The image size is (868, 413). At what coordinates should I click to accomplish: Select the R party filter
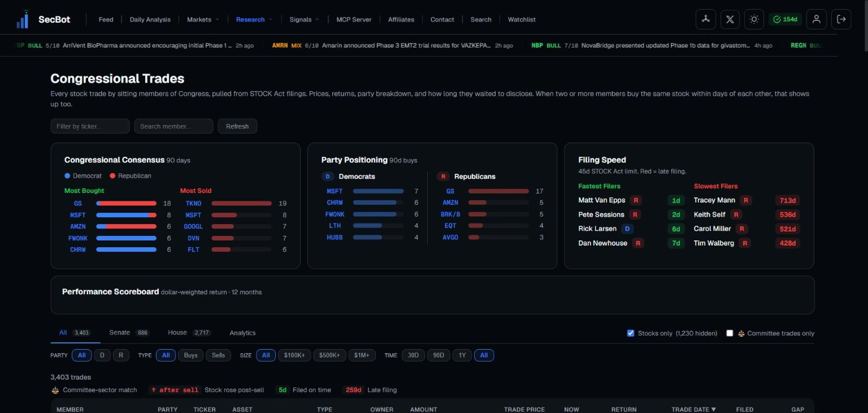(121, 355)
